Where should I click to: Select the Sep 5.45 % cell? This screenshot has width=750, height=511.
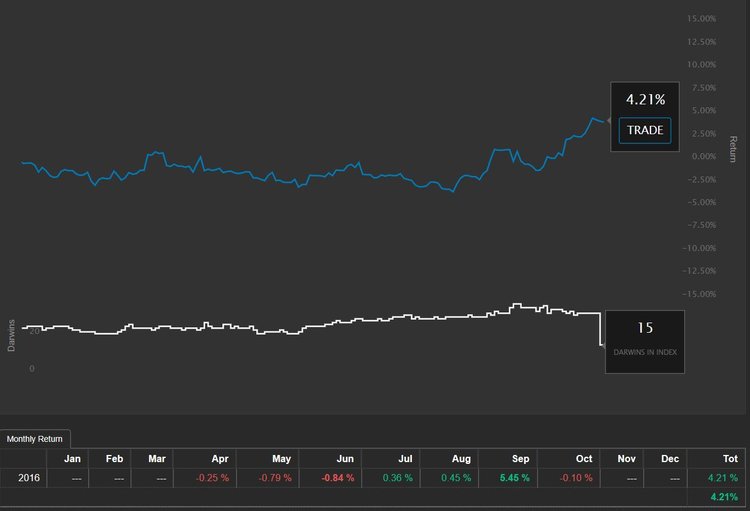tap(508, 478)
